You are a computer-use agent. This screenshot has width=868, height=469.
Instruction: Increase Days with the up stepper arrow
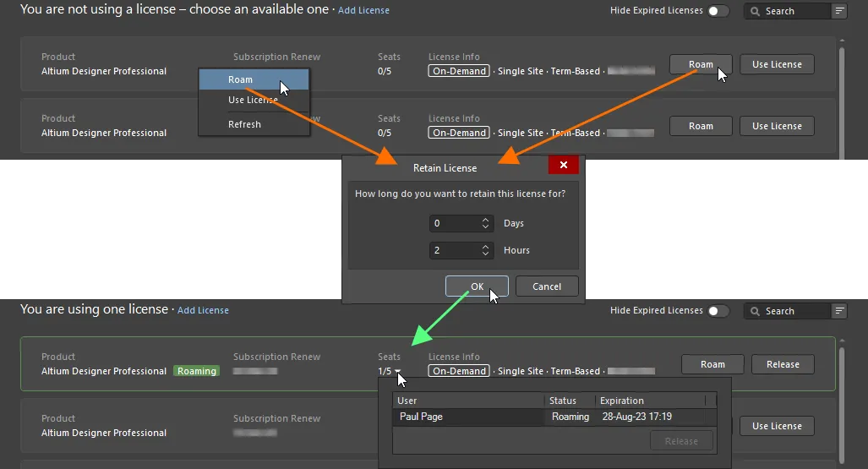point(485,219)
